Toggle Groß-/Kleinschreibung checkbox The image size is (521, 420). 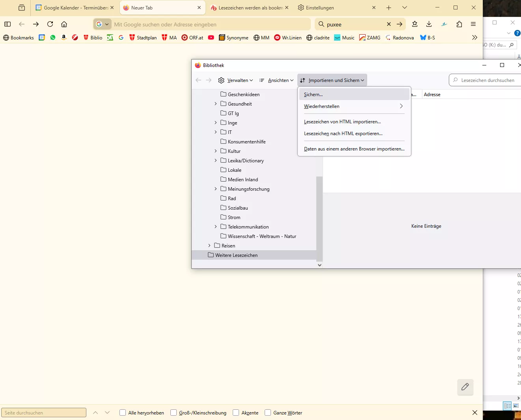pyautogui.click(x=174, y=413)
